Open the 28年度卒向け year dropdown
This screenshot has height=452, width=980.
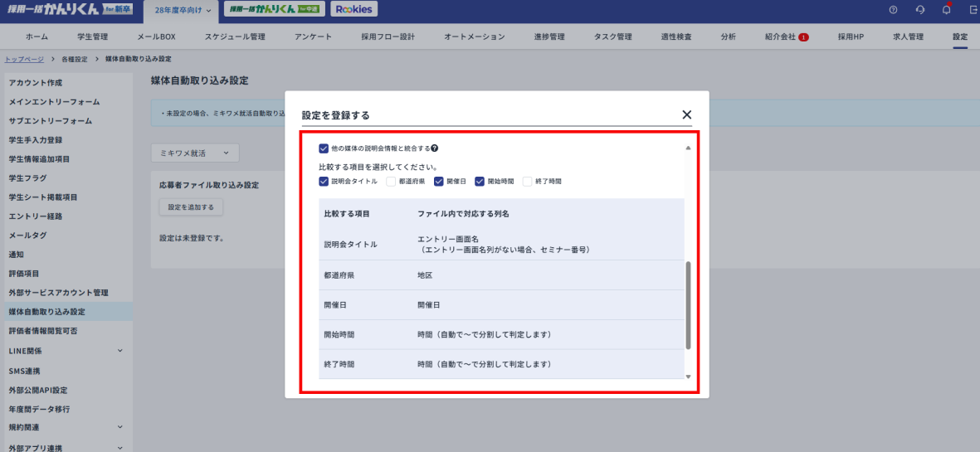click(183, 10)
